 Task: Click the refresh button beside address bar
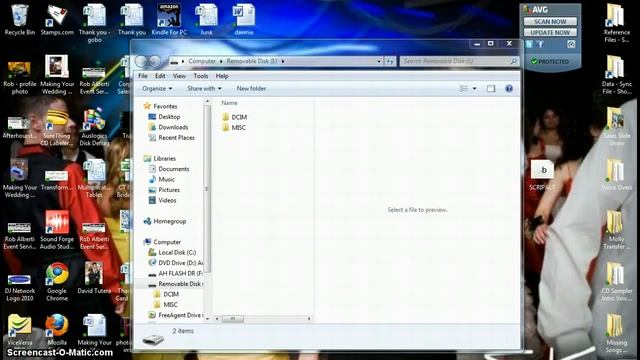tap(391, 61)
